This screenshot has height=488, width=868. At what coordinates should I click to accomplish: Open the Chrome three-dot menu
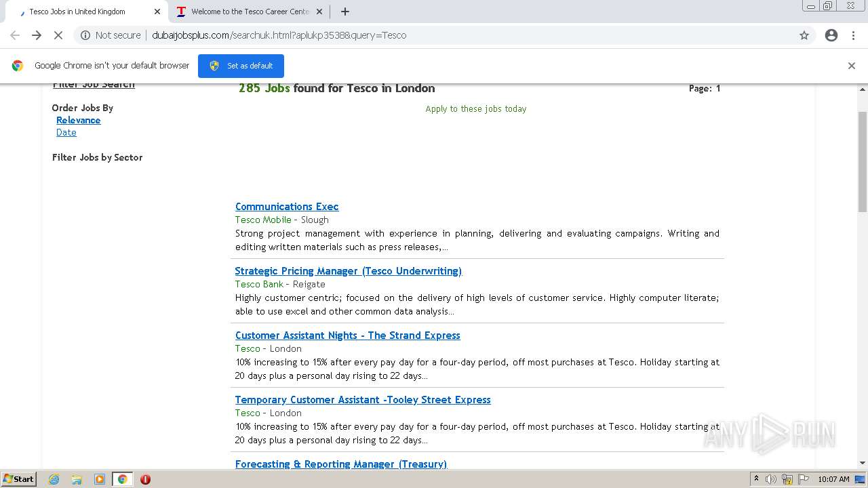pos(854,35)
